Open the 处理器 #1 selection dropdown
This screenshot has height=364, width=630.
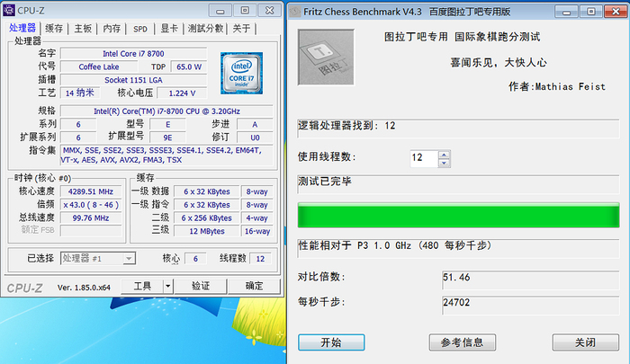pos(98,258)
